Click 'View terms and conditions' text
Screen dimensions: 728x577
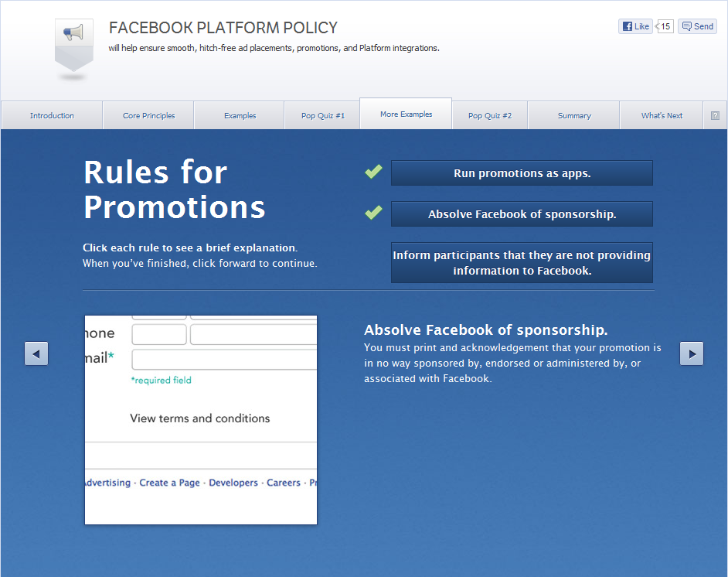click(199, 418)
